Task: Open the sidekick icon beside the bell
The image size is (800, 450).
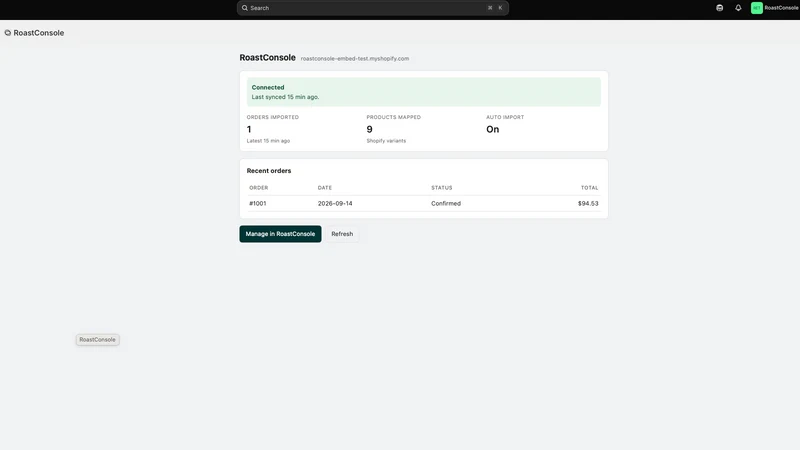Action: pos(719,8)
